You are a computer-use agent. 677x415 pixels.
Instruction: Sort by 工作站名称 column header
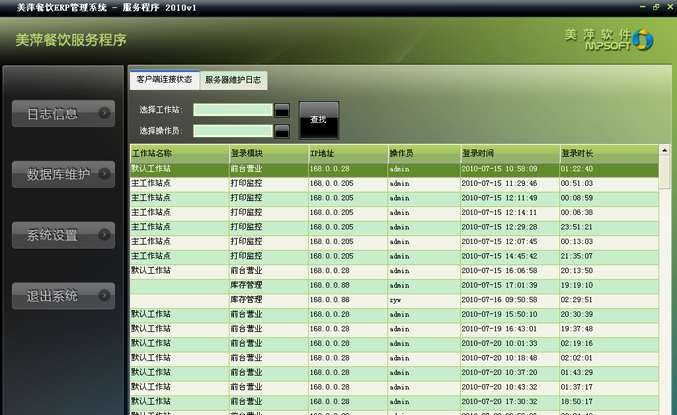coord(180,153)
